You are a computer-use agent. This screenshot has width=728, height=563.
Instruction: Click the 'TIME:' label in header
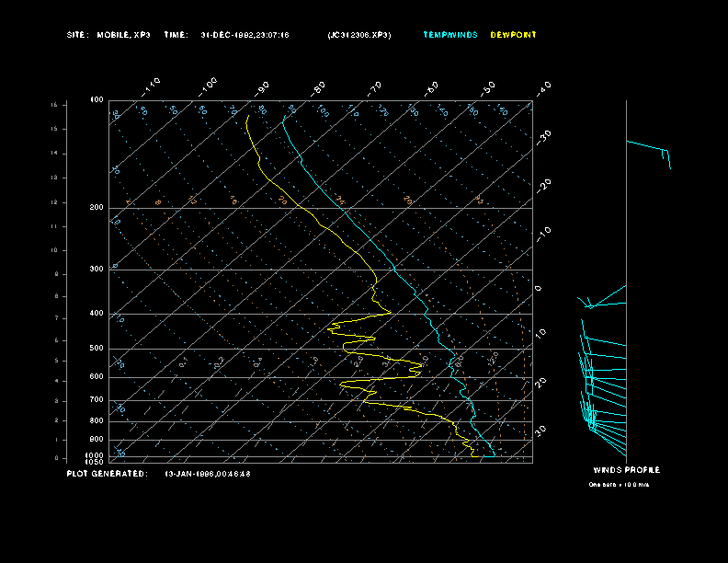pyautogui.click(x=176, y=35)
